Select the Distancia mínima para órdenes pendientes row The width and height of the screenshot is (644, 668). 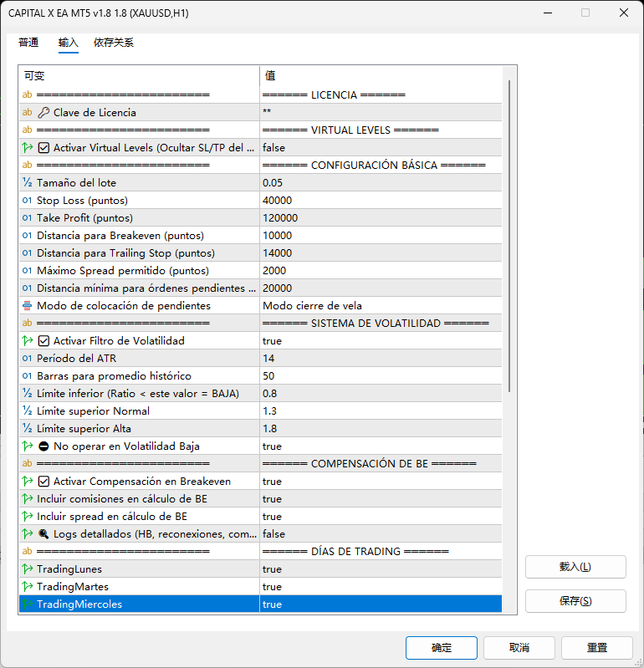click(x=260, y=288)
